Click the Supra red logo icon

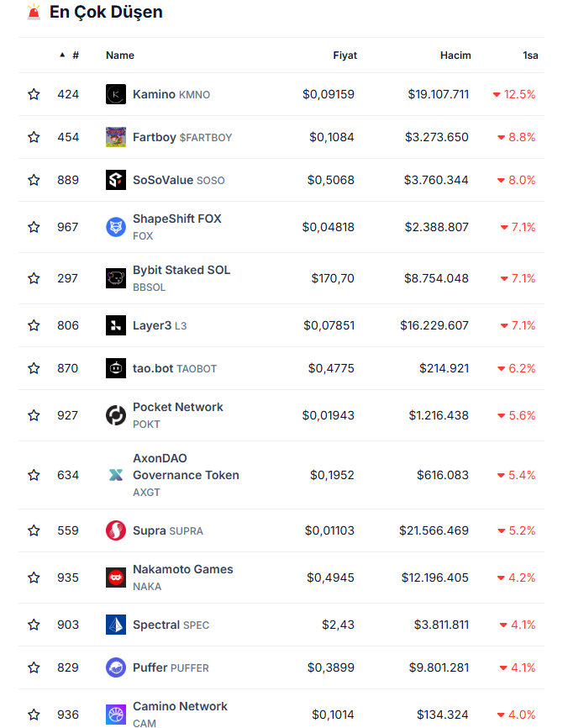click(116, 530)
